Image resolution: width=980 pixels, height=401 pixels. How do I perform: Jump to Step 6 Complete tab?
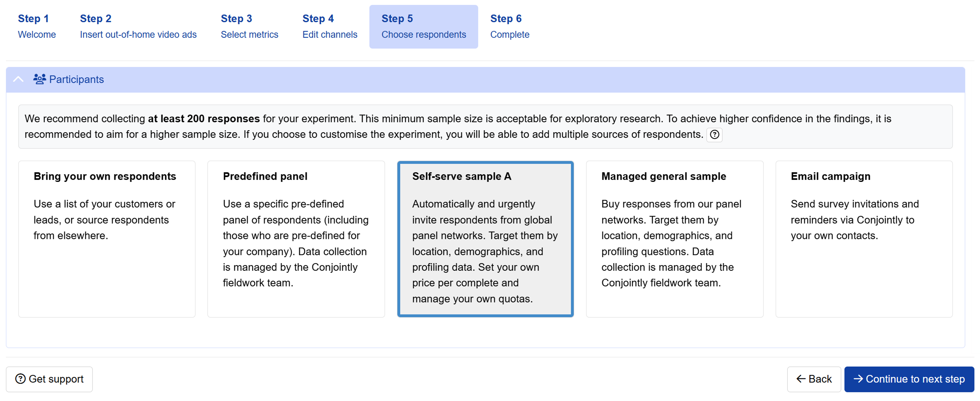(x=510, y=27)
